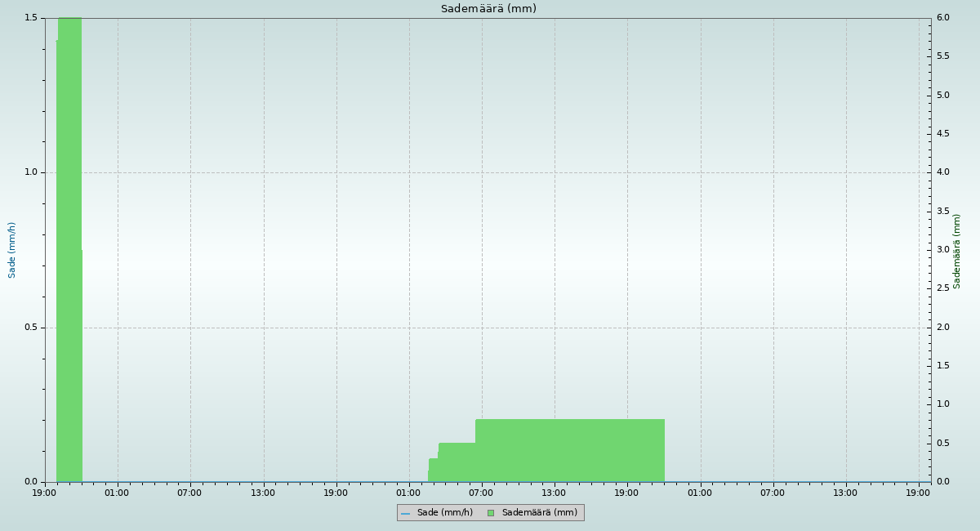
Task: Select the "Sademäärä (mm)" legend label
Action: point(539,513)
